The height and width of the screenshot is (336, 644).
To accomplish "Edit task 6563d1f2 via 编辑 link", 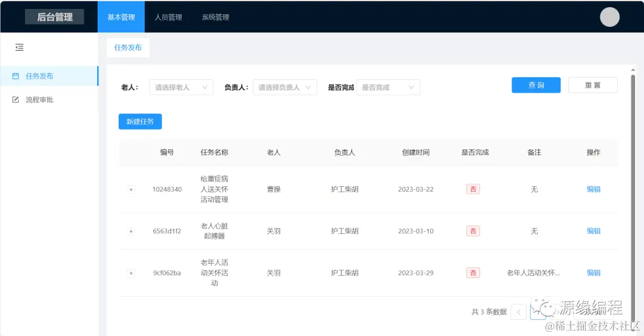I will [x=593, y=231].
